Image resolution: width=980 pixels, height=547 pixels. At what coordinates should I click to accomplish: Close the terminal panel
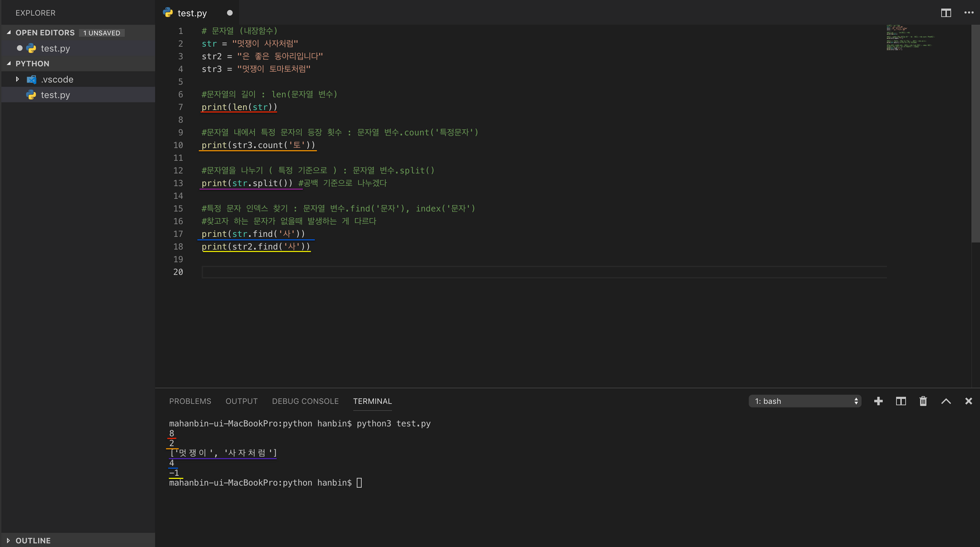pyautogui.click(x=968, y=401)
